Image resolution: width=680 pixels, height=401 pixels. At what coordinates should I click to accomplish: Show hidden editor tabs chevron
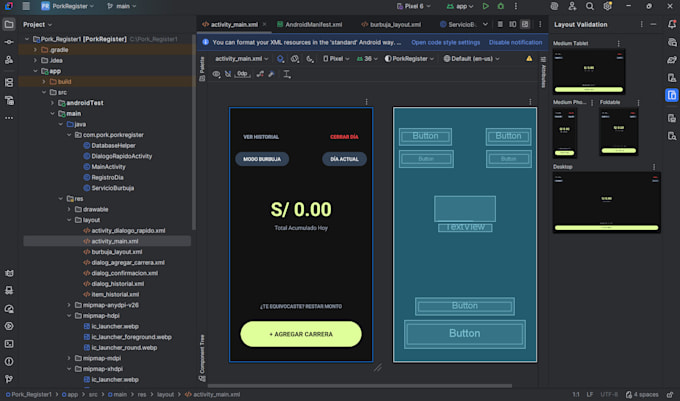point(485,24)
